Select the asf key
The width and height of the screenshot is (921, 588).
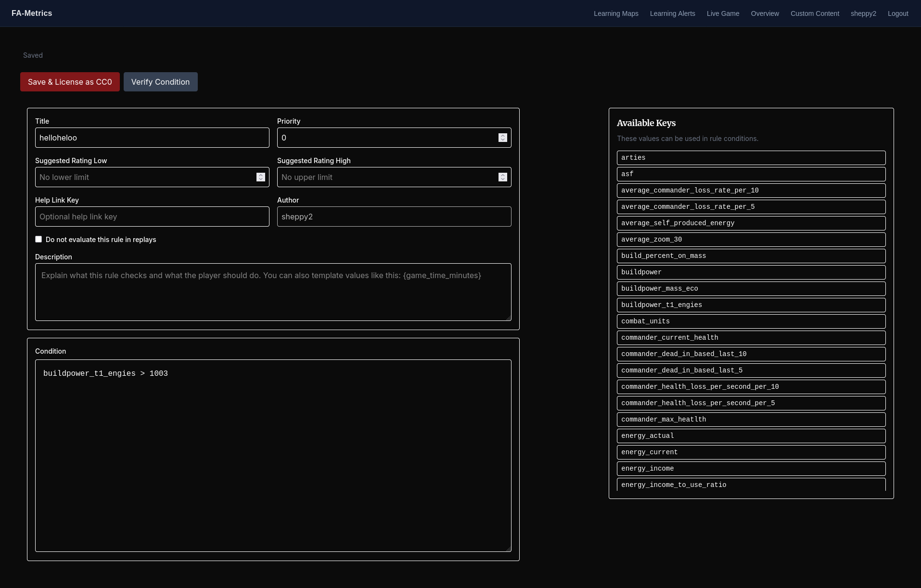click(x=751, y=174)
